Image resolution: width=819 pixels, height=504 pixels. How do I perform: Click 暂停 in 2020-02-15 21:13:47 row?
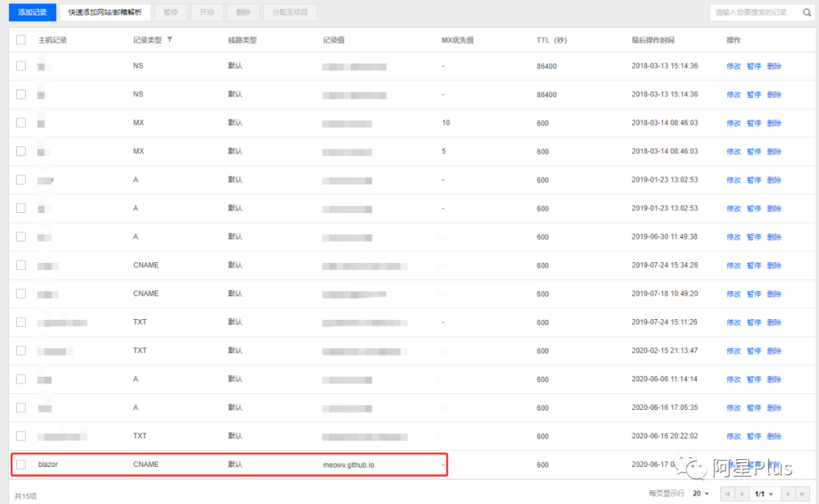coord(754,351)
